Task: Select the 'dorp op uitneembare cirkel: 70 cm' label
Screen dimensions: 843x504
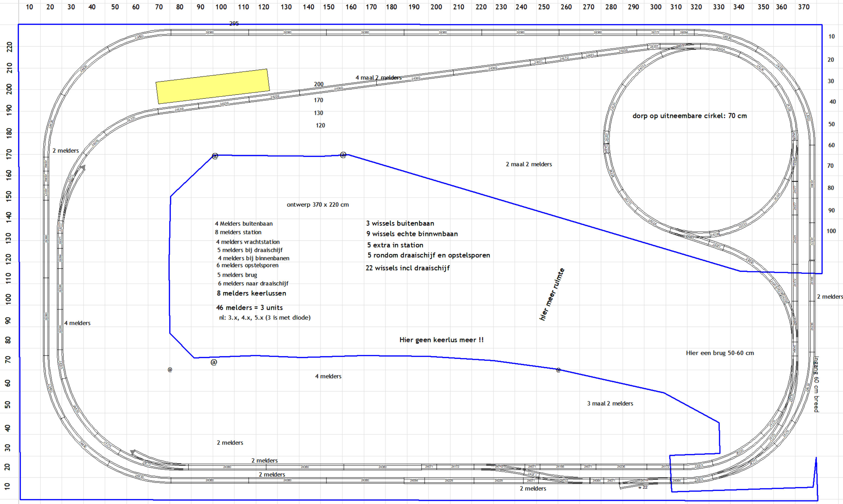Action: coord(689,116)
